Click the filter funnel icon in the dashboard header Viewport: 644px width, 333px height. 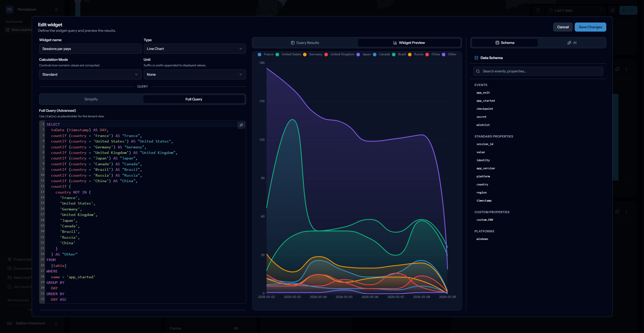click(538, 10)
